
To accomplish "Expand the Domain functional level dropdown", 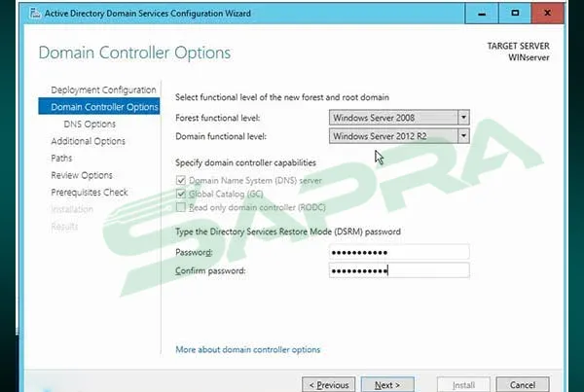I will (398, 136).
